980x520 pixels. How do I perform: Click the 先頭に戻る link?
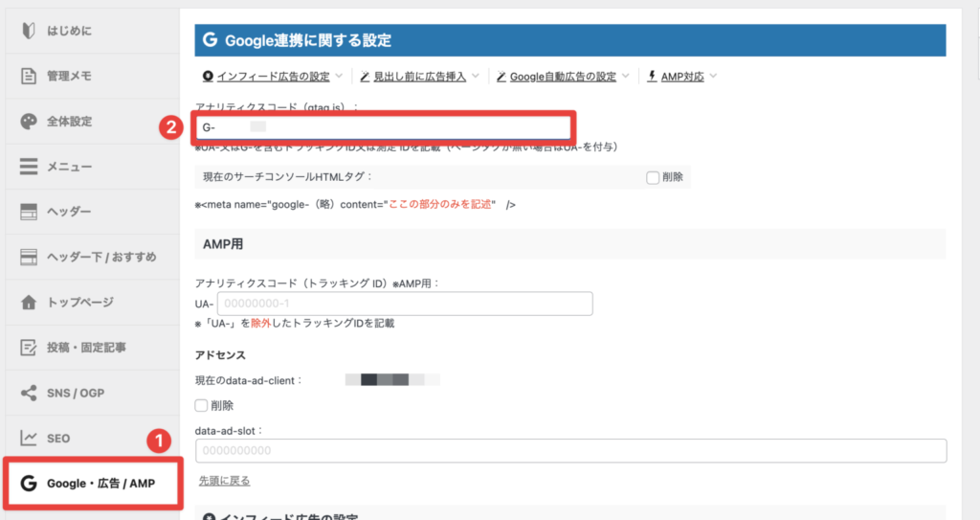click(224, 481)
